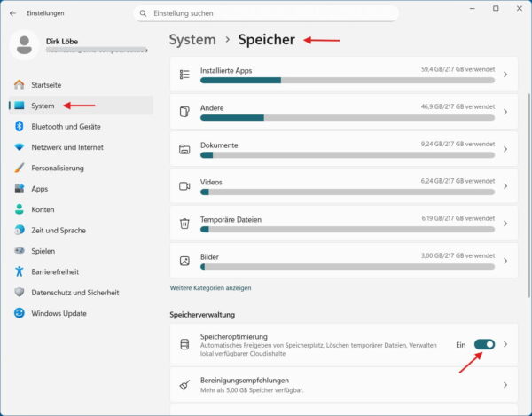Open Windows Update page
This screenshot has height=416, width=532.
[81, 313]
